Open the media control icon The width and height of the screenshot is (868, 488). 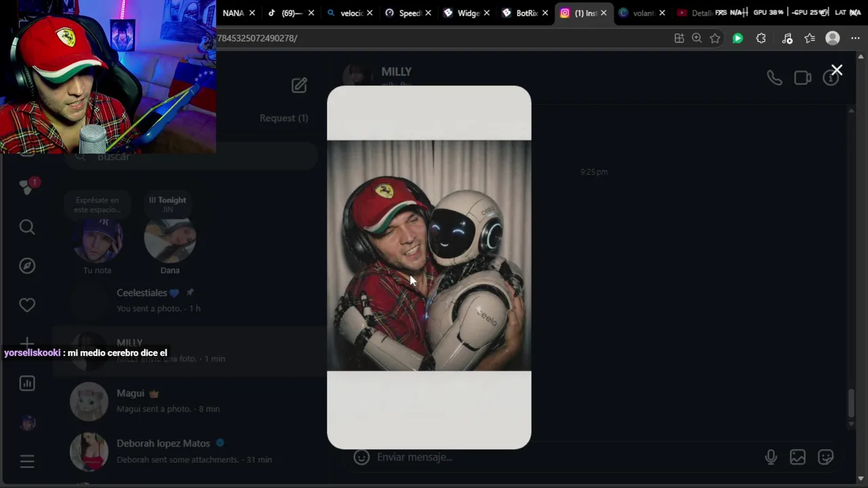(787, 38)
